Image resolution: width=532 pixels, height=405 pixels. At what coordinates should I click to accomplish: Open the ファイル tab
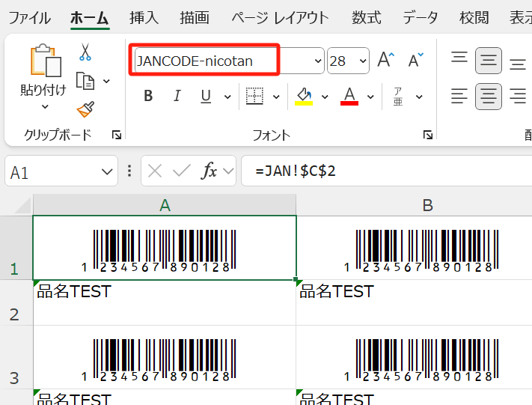(x=30, y=18)
